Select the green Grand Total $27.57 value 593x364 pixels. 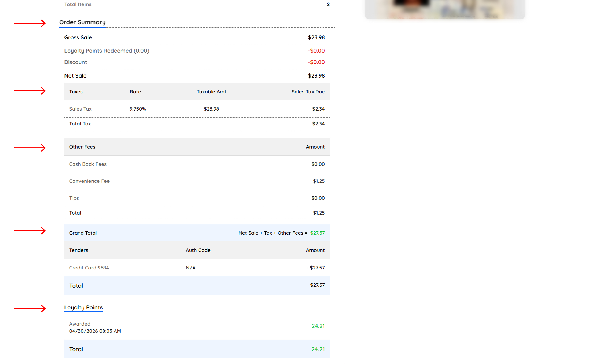tap(317, 233)
